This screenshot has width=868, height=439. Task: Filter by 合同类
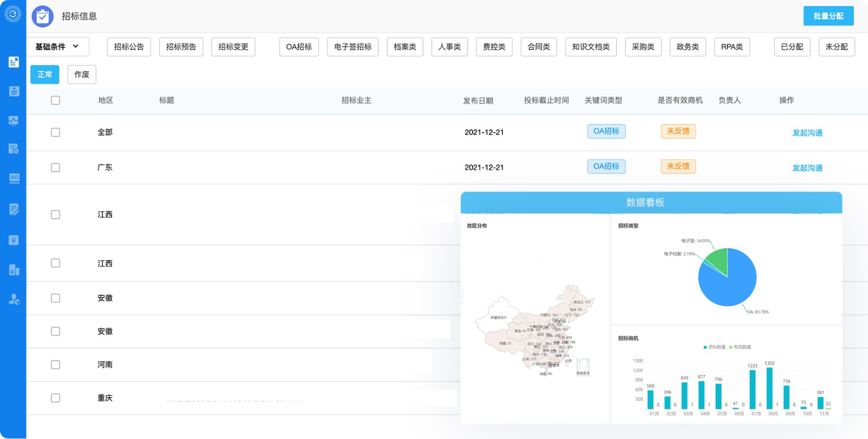[539, 47]
